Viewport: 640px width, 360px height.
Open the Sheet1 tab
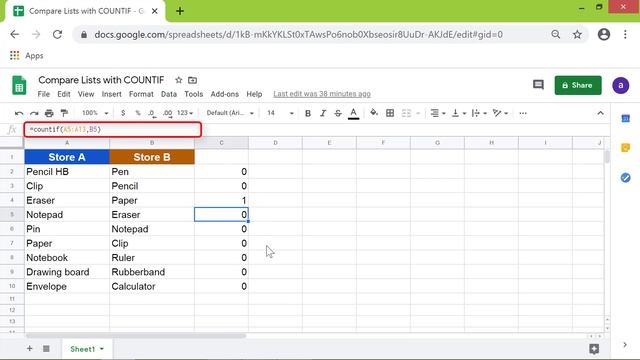(x=86, y=349)
